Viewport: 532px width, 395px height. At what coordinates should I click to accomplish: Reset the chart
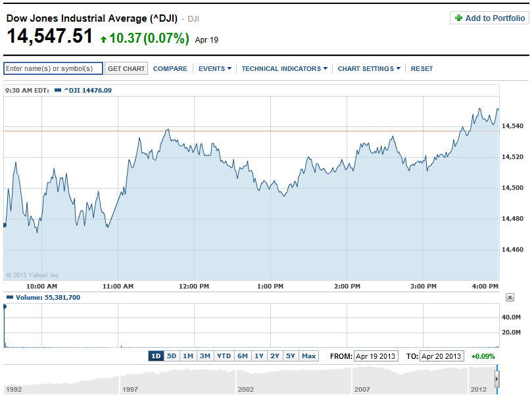(422, 68)
